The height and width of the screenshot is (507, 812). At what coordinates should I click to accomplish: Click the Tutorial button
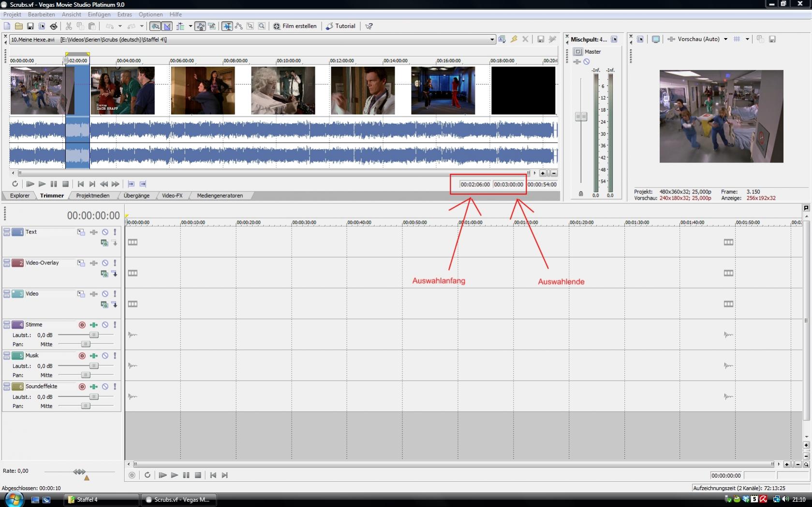pos(341,26)
